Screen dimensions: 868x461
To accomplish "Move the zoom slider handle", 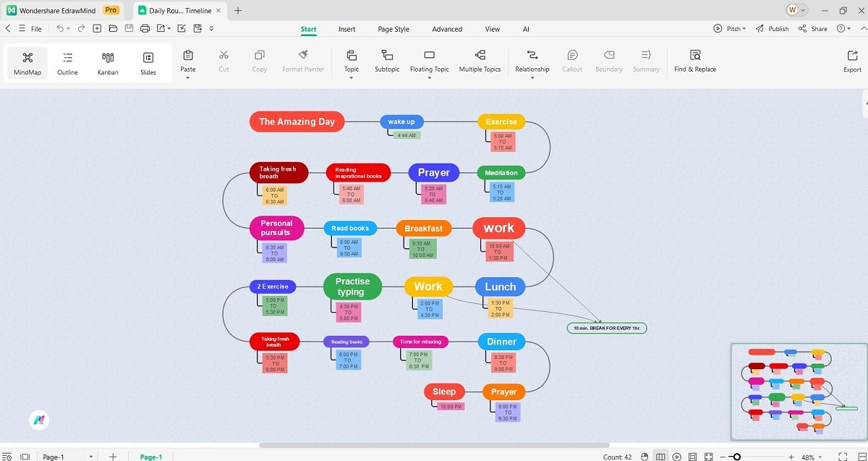I will tap(736, 457).
